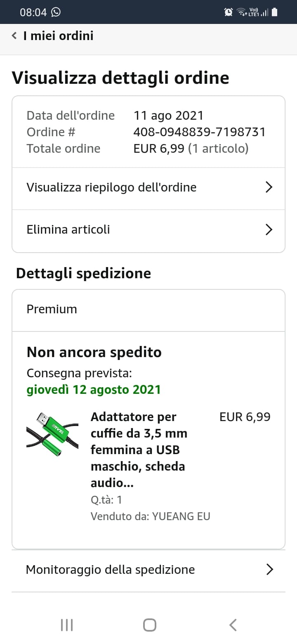Tap the Android recent apps button
Image resolution: width=297 pixels, height=644 pixels.
pyautogui.click(x=67, y=625)
